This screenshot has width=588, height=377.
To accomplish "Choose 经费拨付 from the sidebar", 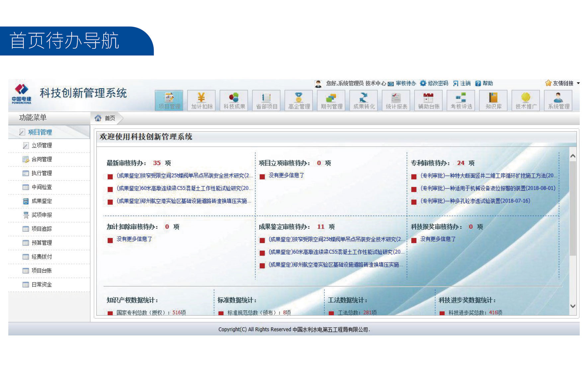I will point(42,257).
